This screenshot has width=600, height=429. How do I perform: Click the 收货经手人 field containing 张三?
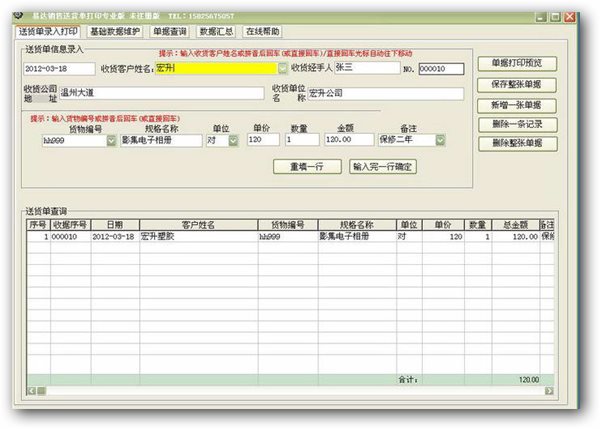point(367,68)
